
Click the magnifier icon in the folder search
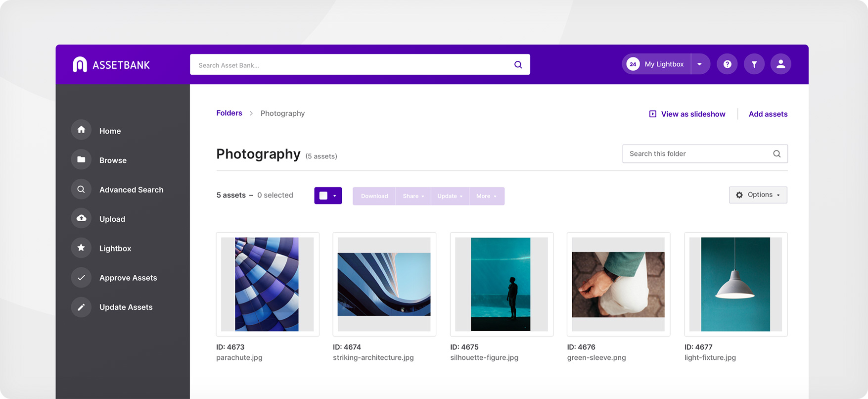tap(777, 153)
